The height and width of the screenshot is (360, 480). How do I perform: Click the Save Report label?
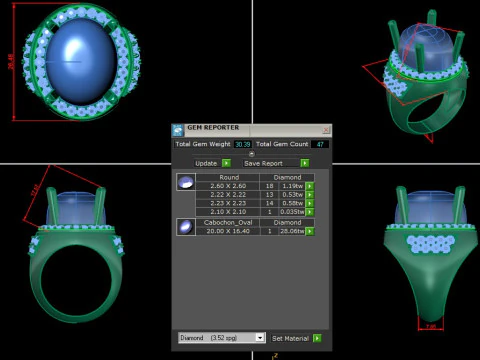pos(263,163)
